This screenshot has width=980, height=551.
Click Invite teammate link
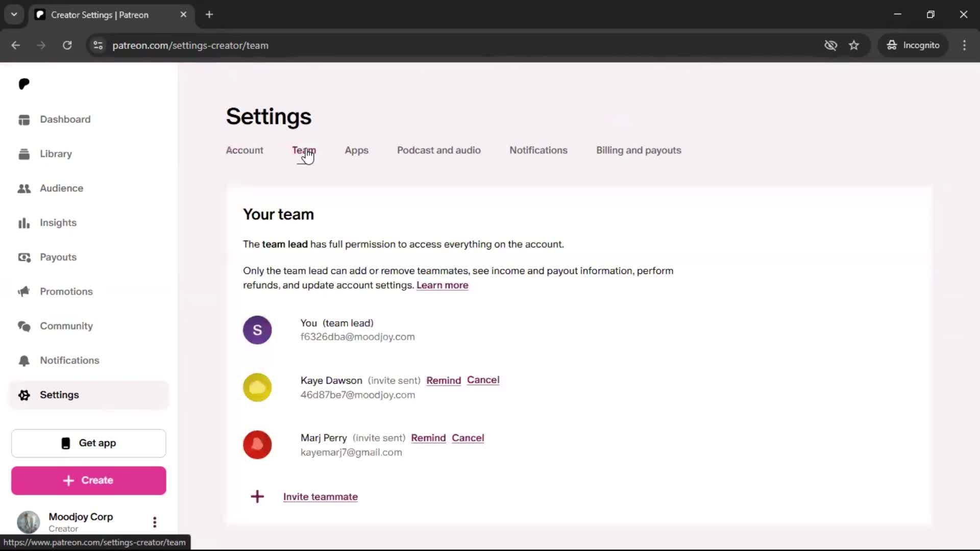(320, 497)
